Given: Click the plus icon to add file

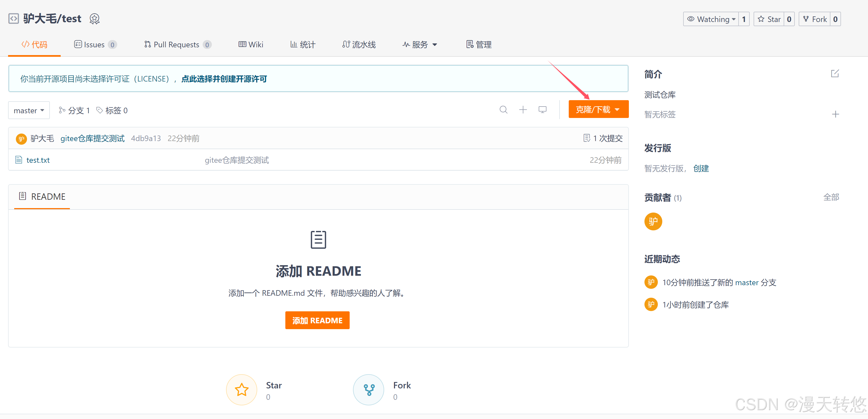Looking at the screenshot, I should point(523,110).
